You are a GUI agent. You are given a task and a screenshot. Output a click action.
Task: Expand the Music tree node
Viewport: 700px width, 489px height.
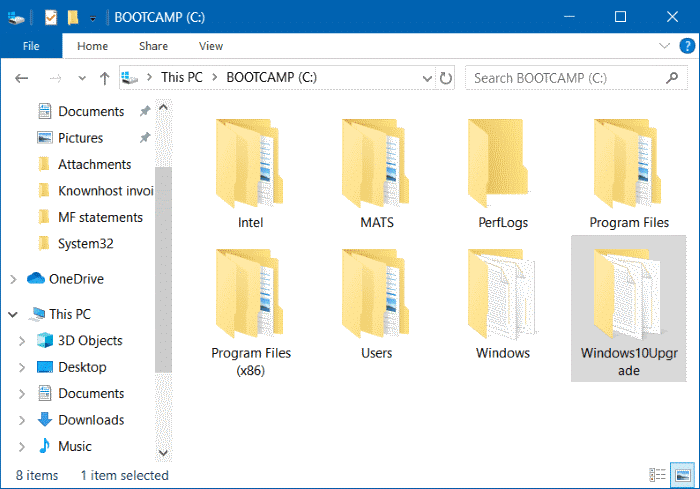tap(22, 447)
